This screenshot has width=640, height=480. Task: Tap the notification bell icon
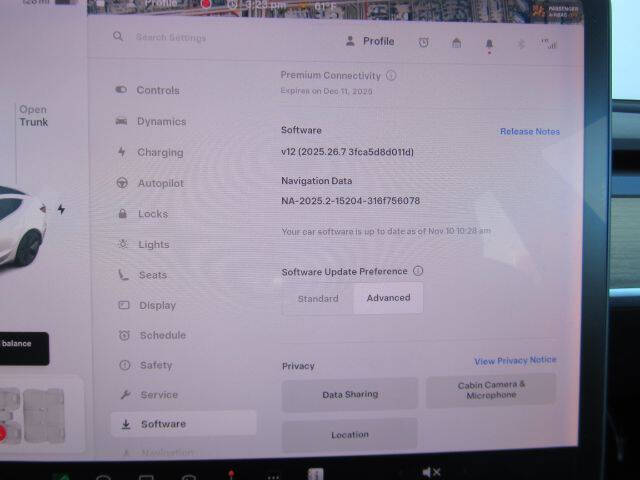[x=489, y=43]
